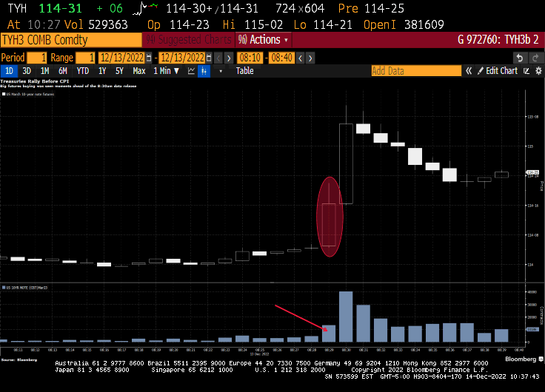
Task: Select the 1D range tab
Action: pyautogui.click(x=9, y=71)
